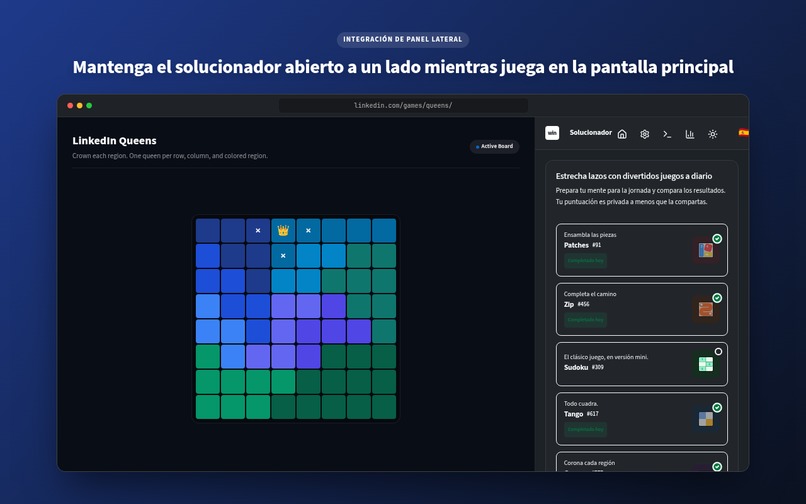Click the Sudoku game thumbnail icon

coord(706,364)
